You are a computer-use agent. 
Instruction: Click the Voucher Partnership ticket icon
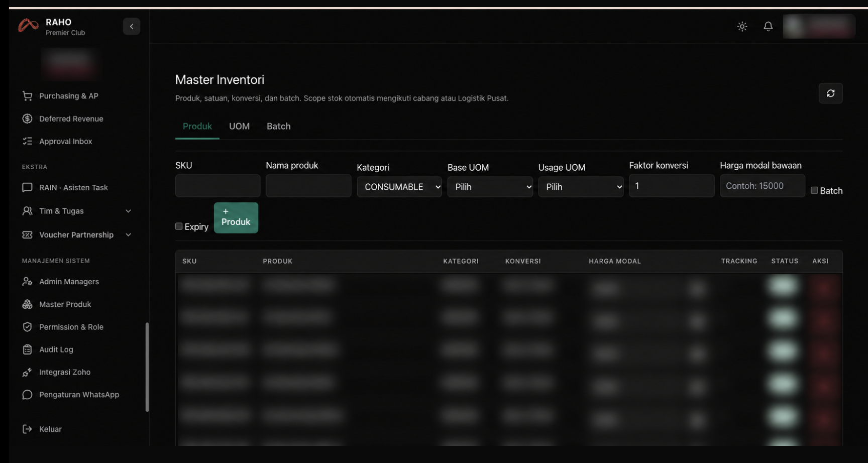[28, 235]
